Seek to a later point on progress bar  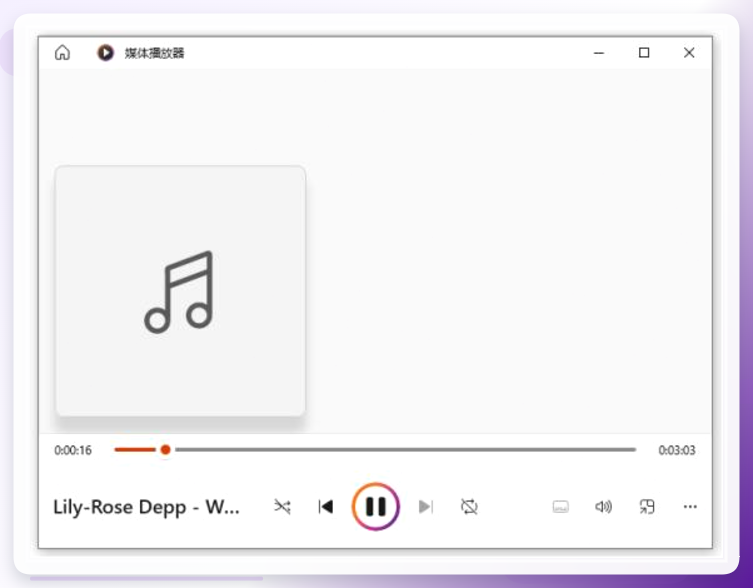coord(405,450)
